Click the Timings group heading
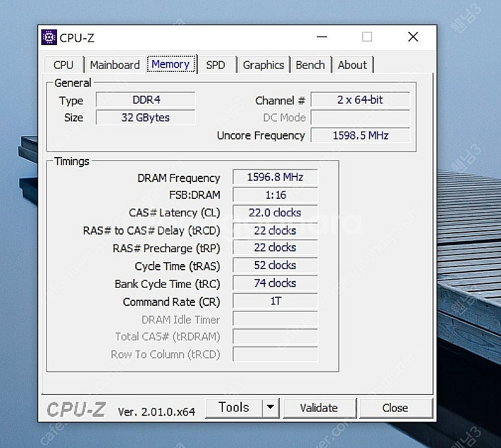 (71, 161)
